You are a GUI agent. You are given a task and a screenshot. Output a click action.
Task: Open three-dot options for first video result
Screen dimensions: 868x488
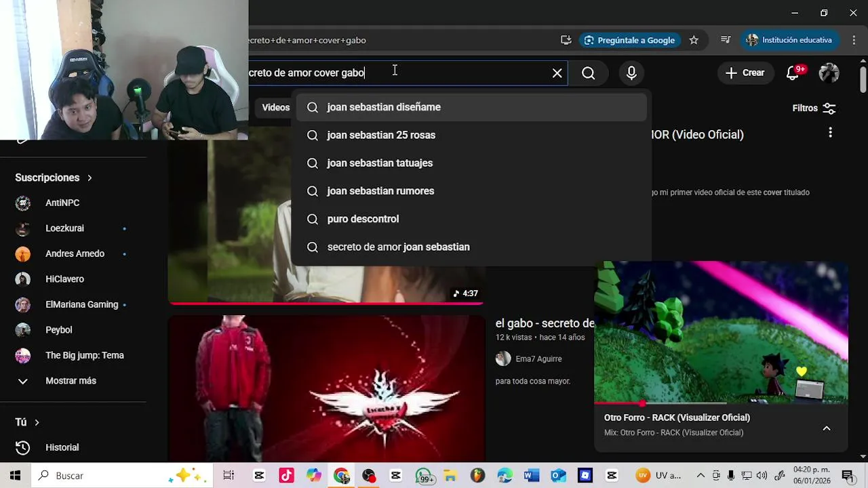pyautogui.click(x=830, y=133)
